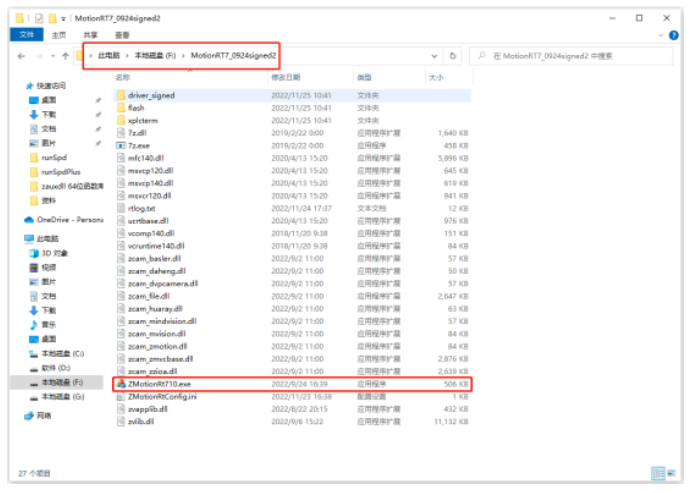
Task: Open the driver_signed folder icon
Action: point(121,96)
